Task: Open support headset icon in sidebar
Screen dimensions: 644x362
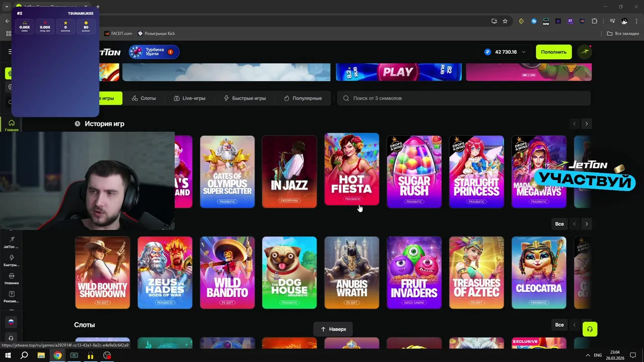Action: (11, 338)
